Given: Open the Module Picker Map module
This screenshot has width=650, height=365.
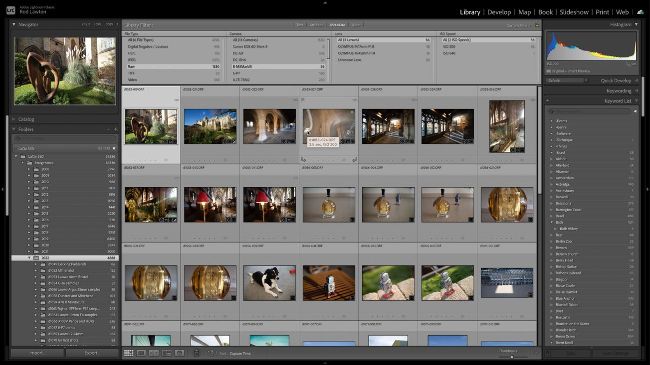Looking at the screenshot, I should pyautogui.click(x=524, y=12).
